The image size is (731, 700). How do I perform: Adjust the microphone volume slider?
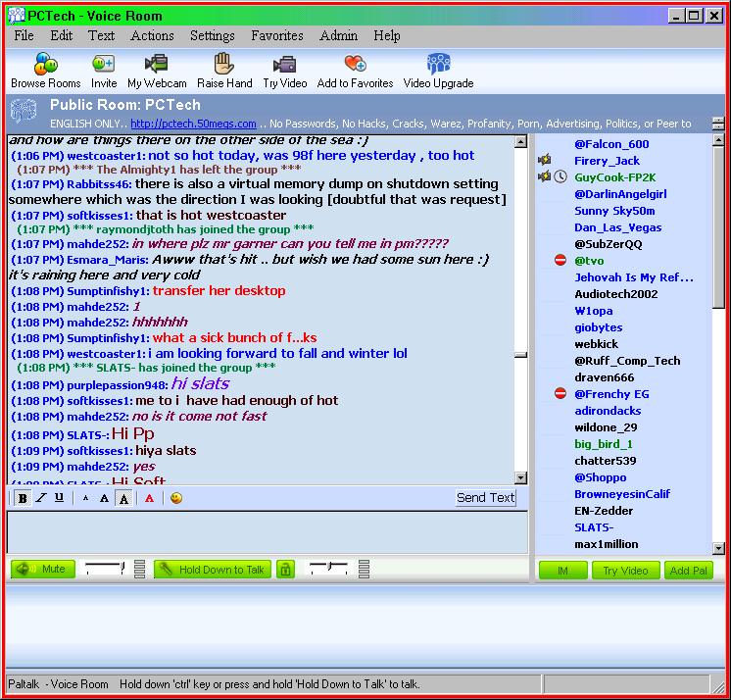[x=328, y=568]
